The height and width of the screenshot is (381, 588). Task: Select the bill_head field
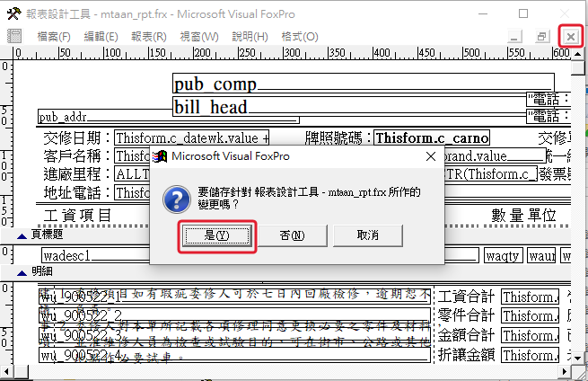349,107
